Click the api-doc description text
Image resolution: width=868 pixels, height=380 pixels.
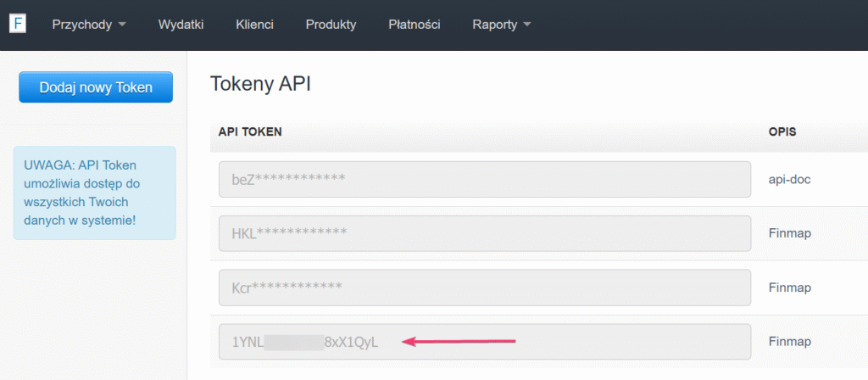789,180
